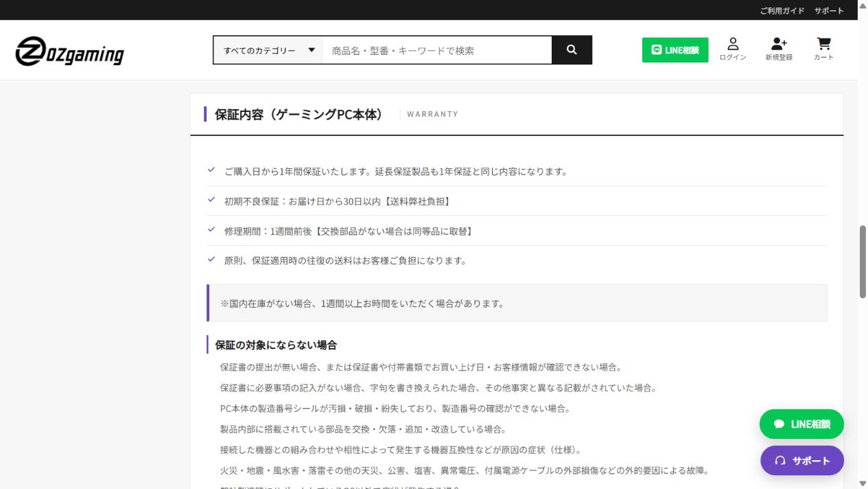Click the green LINE相談 header button
Image resolution: width=868 pixels, height=489 pixels.
pyautogui.click(x=675, y=50)
